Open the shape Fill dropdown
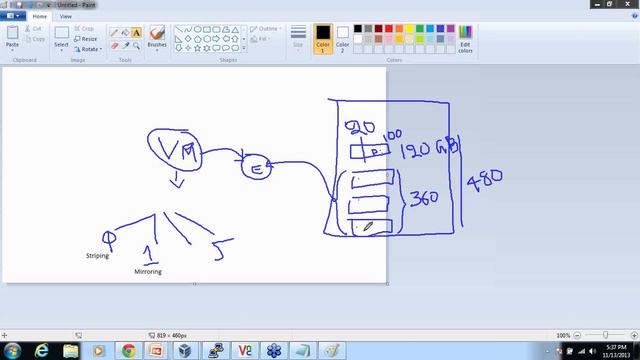 pos(260,39)
